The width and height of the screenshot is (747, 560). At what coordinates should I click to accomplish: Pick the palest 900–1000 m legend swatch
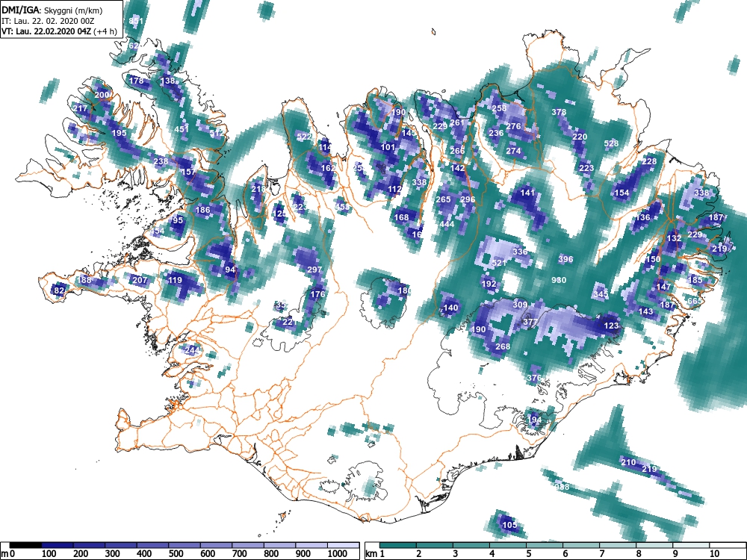(x=312, y=545)
